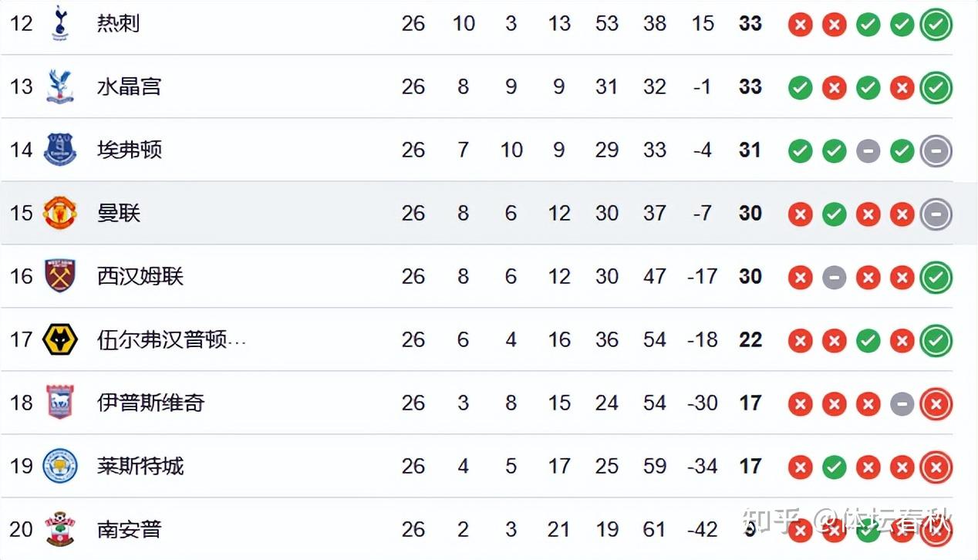Click the Ipswich (伊普斯维奇) club crest
978x560 pixels.
point(59,403)
